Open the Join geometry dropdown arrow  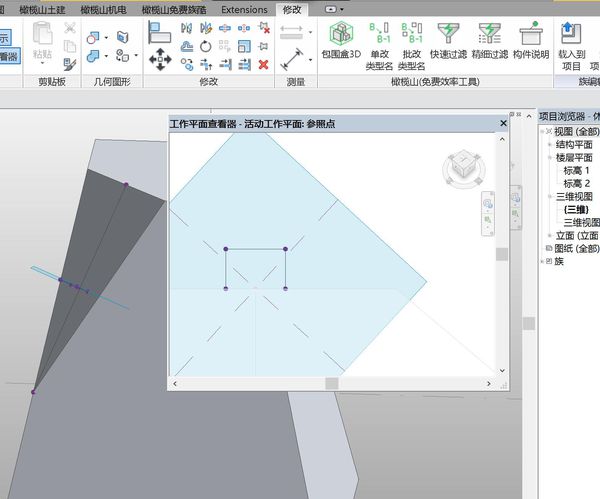pos(106,56)
